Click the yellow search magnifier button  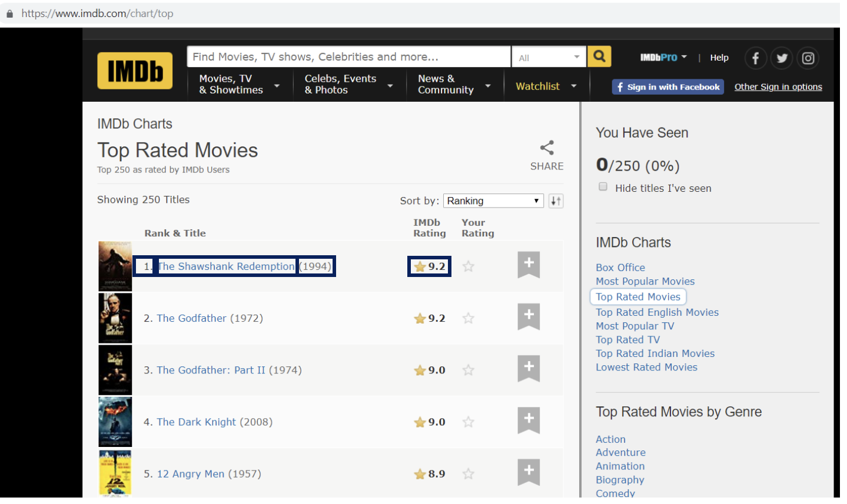pos(599,56)
